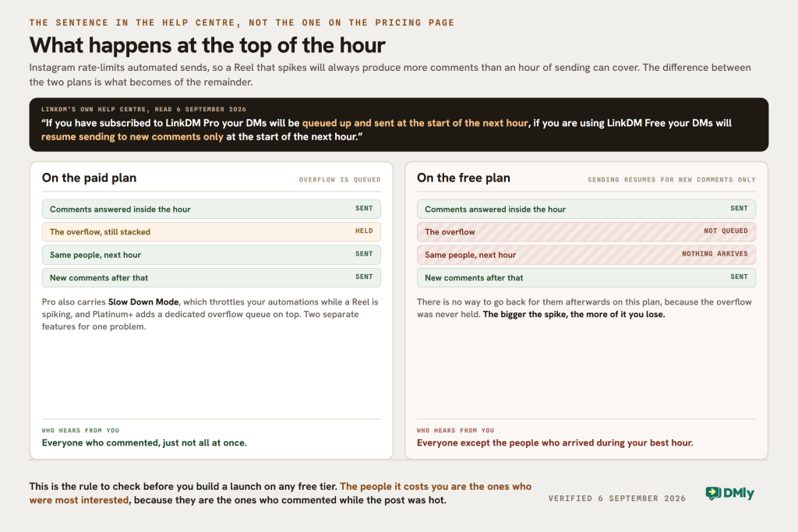798x532 pixels.
Task: Click 'SENDING RESUMES FOR NEW COMMENTS ONLY' label
Action: 671,179
